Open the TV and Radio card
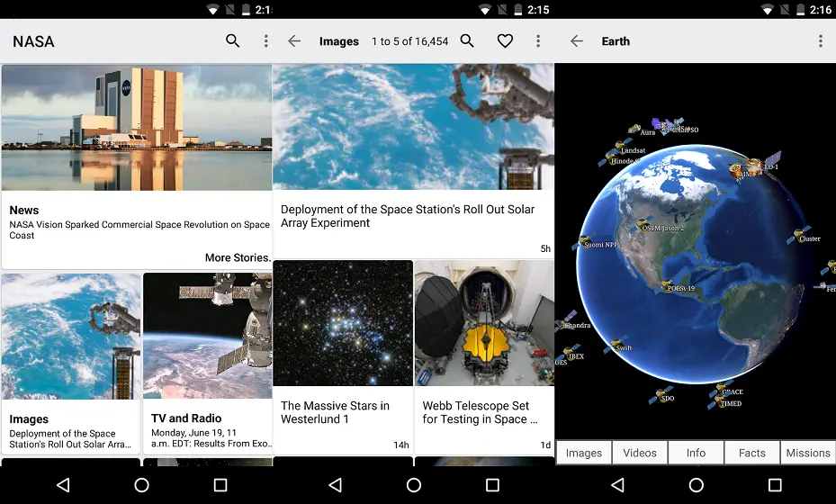Screen dimensions: 836x504 tap(207, 362)
